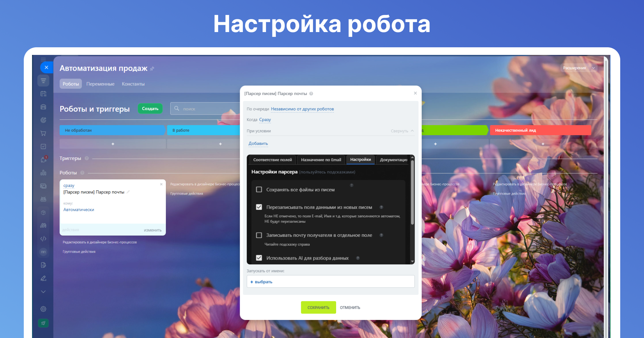Click the pin icon beside Автоматизация продаж

coord(152,69)
